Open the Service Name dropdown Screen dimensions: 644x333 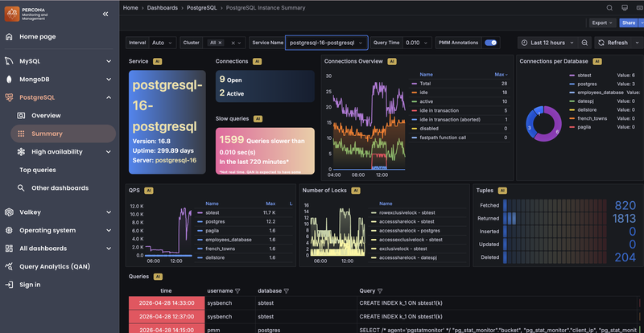point(327,43)
